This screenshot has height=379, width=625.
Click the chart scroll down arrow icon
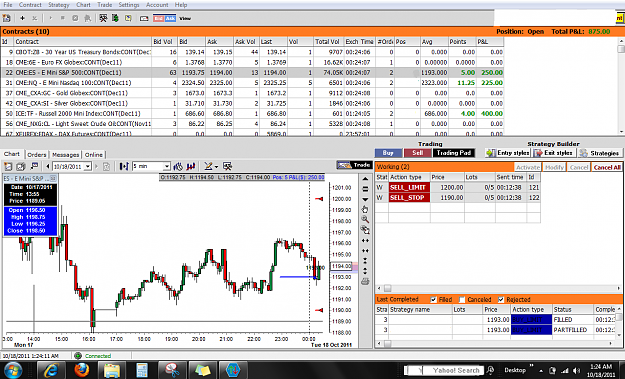click(365, 199)
